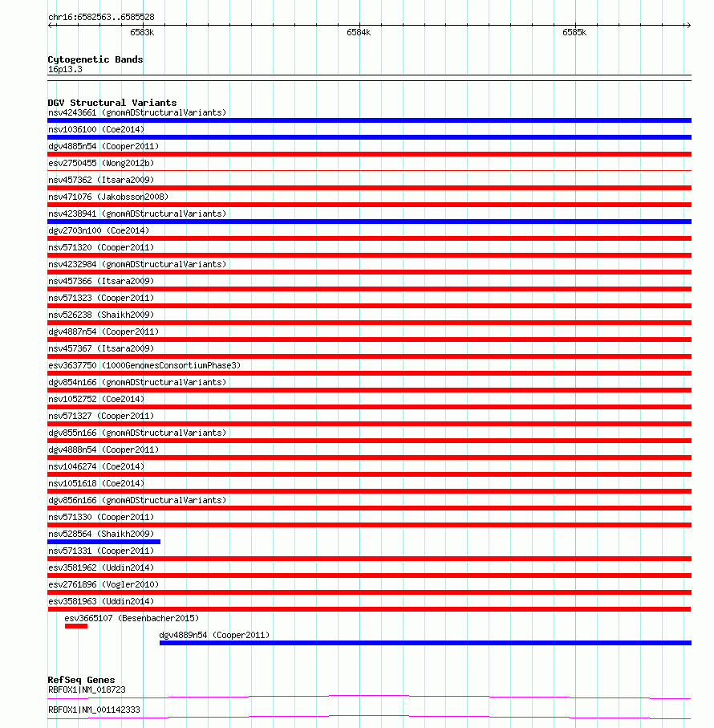Select the nsv1036100 (Coe2014) variant label
The width and height of the screenshot is (714, 728).
click(96, 129)
